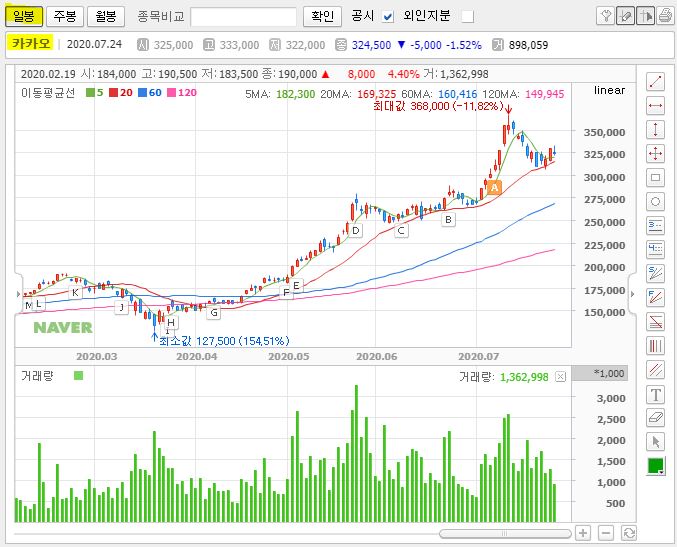Select the Fibonacci fan 'F' tool
Image resolution: width=677 pixels, height=547 pixels.
click(655, 297)
